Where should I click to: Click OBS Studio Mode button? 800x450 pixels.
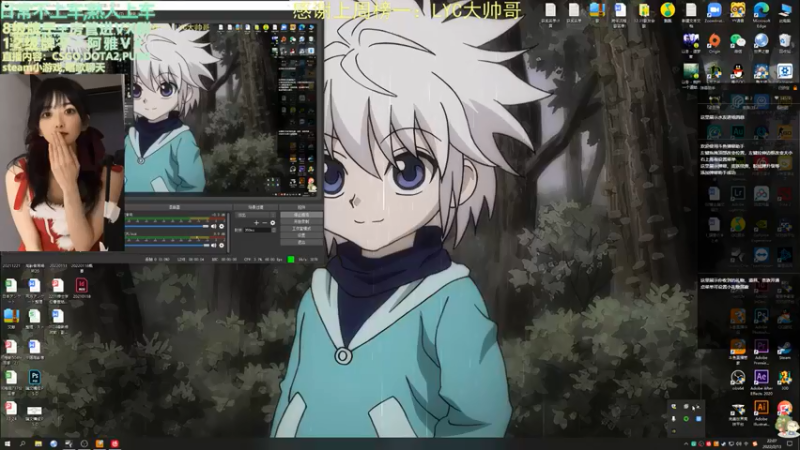[301, 229]
